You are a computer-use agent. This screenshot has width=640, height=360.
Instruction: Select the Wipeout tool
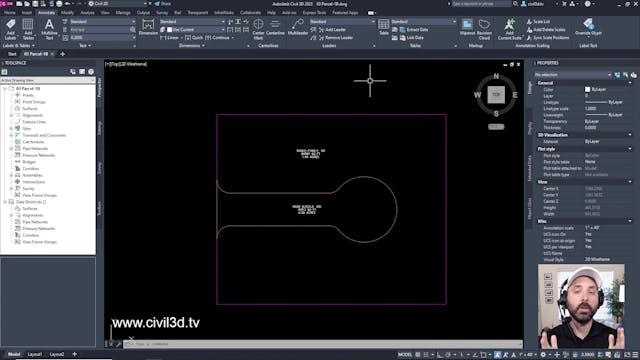coord(467,27)
